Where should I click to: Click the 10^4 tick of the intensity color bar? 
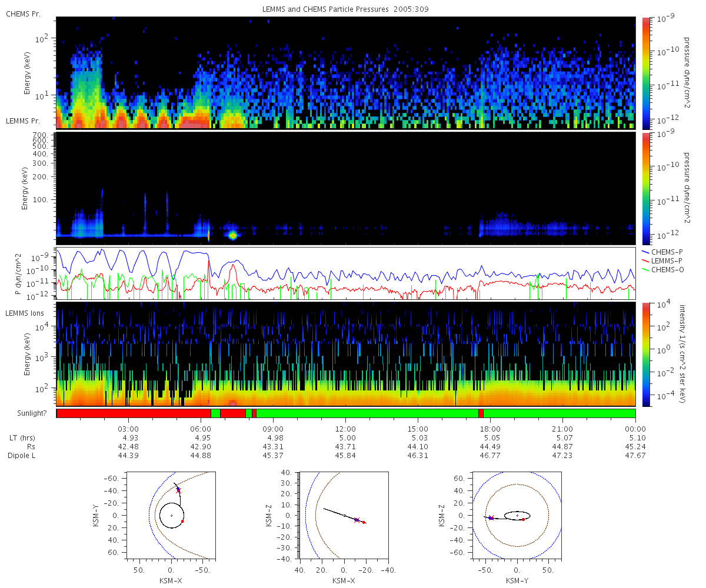(x=664, y=305)
